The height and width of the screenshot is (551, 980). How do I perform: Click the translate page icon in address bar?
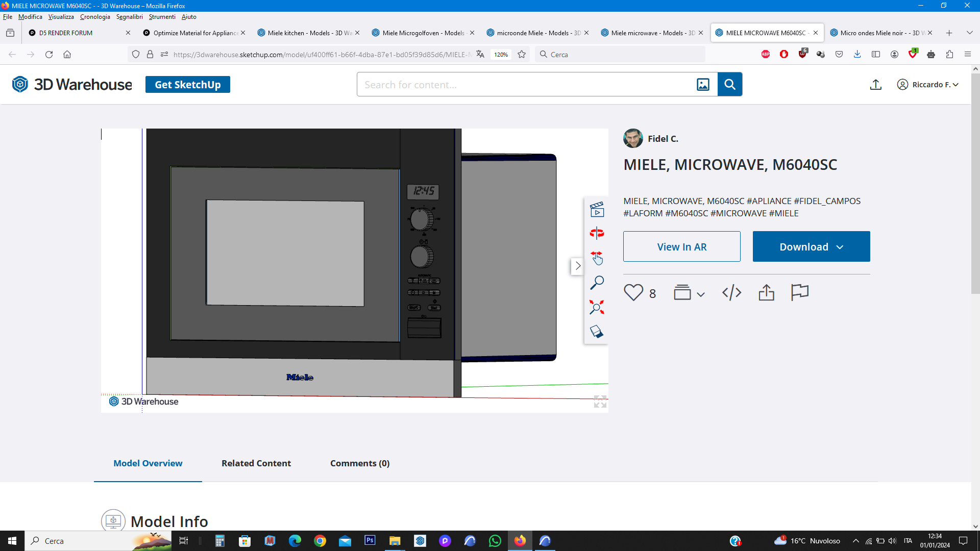coord(480,55)
